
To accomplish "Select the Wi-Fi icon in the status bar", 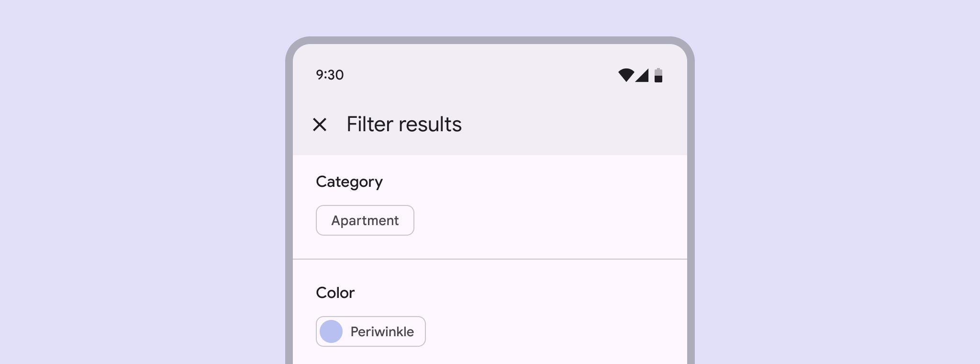I will [x=627, y=75].
